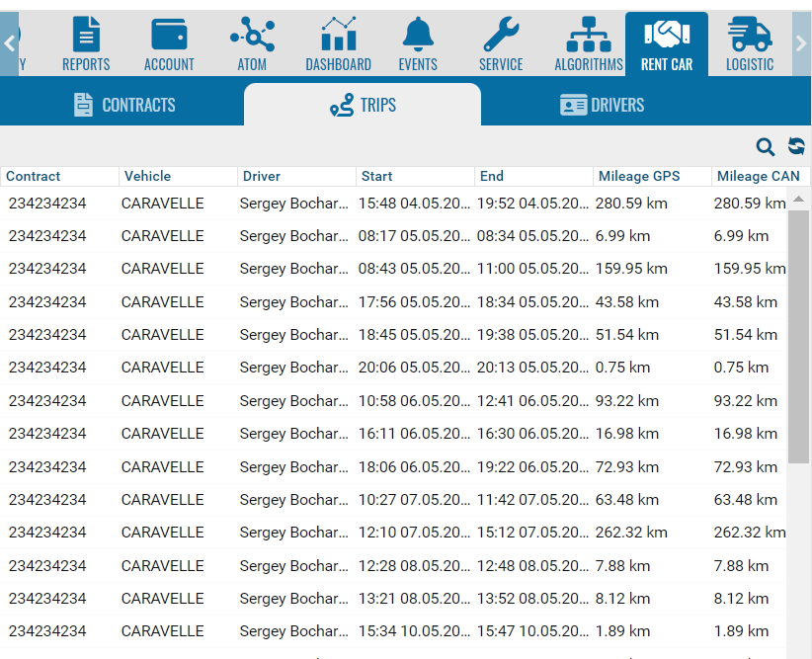Click the scroll-up arrow of the table
The height and width of the screenshot is (659, 812).
(798, 199)
